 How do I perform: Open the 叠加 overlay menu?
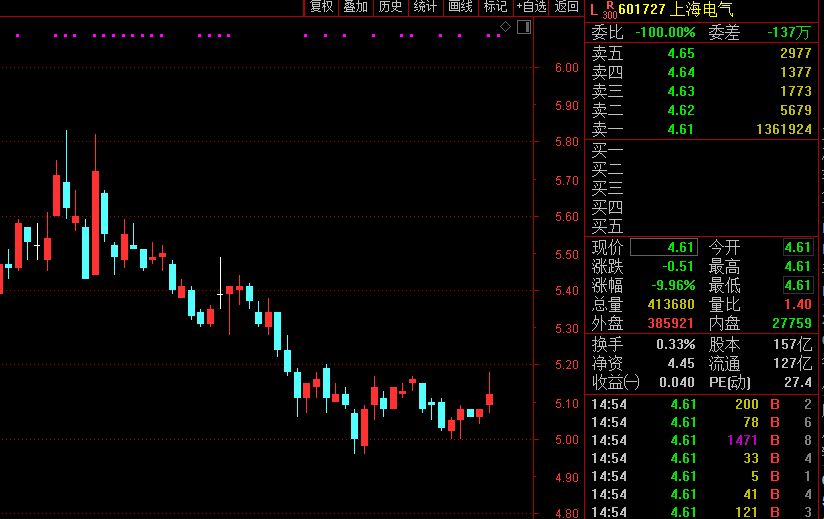(x=355, y=7)
